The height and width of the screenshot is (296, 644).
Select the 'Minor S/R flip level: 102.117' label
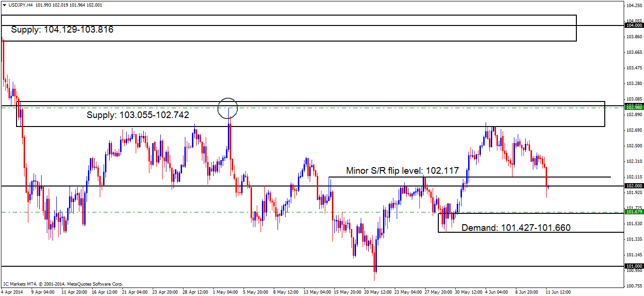click(402, 170)
